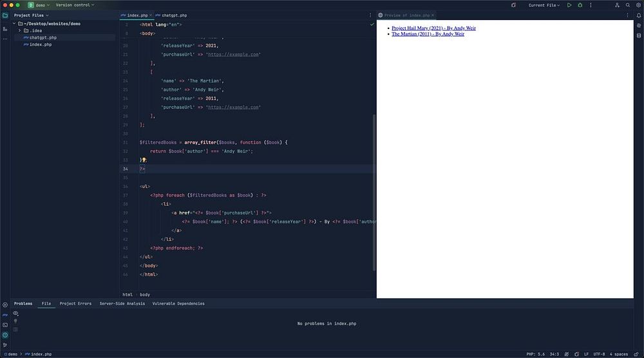Click the highlighting level pencil icon in status bar

pos(566,354)
